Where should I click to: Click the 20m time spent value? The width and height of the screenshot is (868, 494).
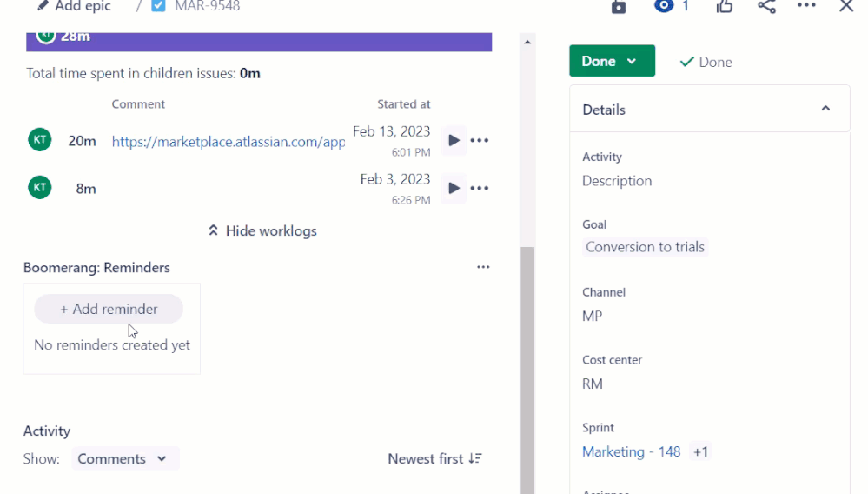[x=82, y=141]
